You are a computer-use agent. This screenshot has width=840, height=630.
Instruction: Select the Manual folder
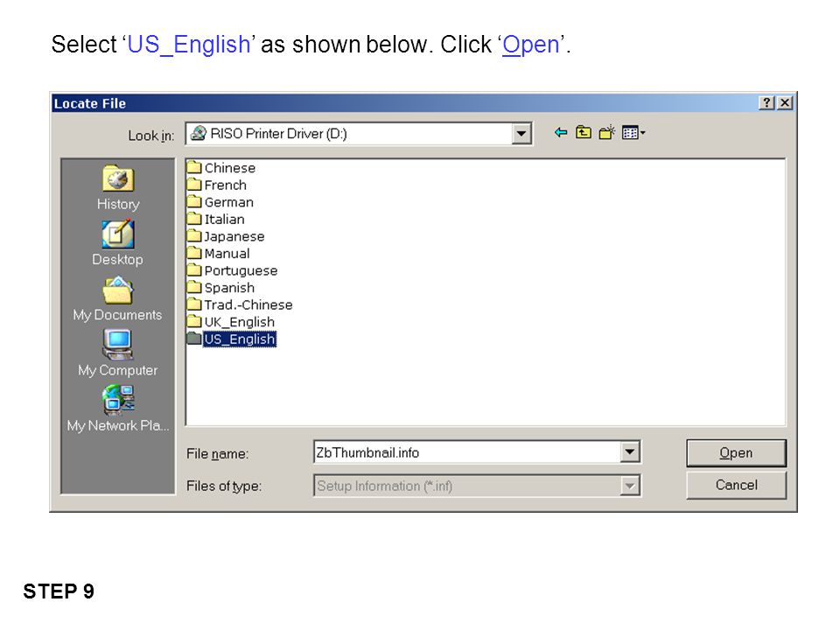[219, 254]
